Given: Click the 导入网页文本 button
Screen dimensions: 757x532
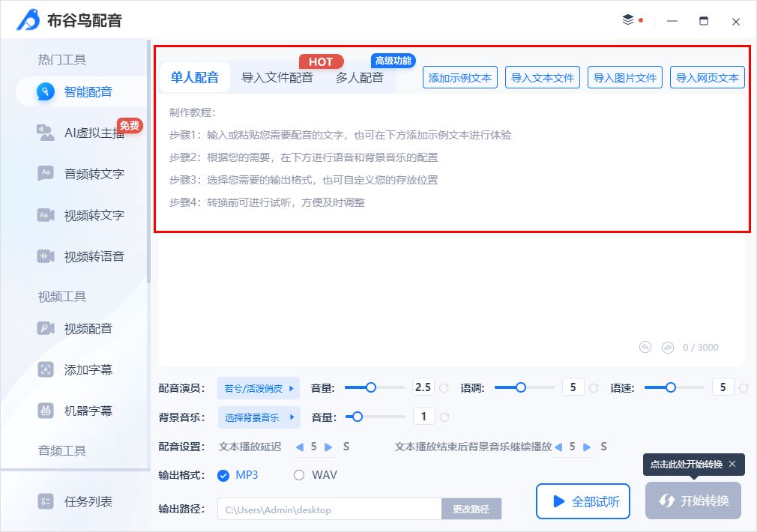Looking at the screenshot, I should 708,78.
